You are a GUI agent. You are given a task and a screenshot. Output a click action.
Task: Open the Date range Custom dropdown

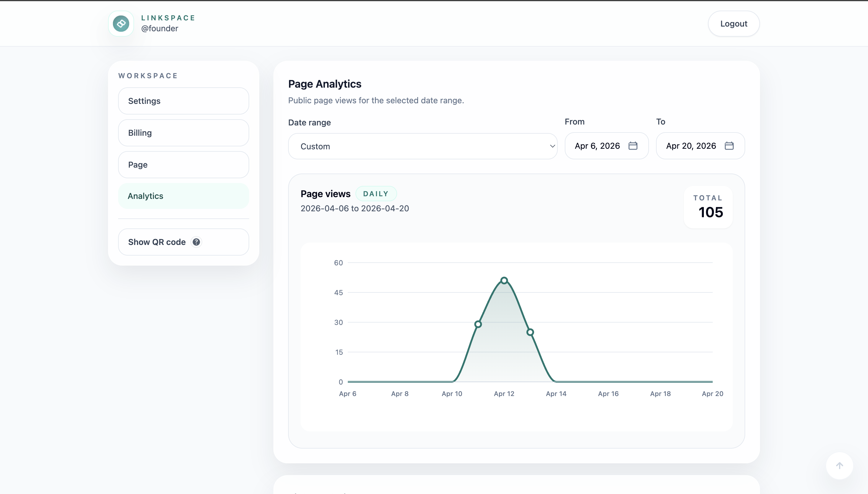422,146
